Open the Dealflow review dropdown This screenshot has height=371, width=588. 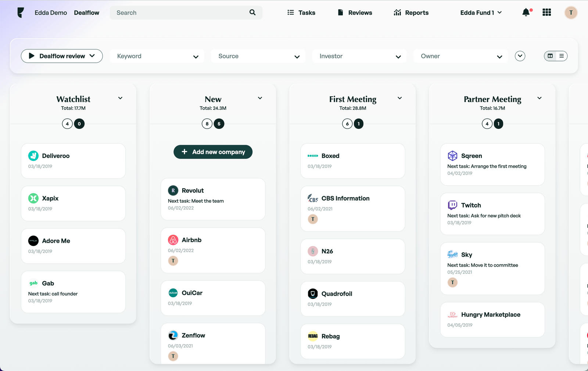pyautogui.click(x=61, y=56)
